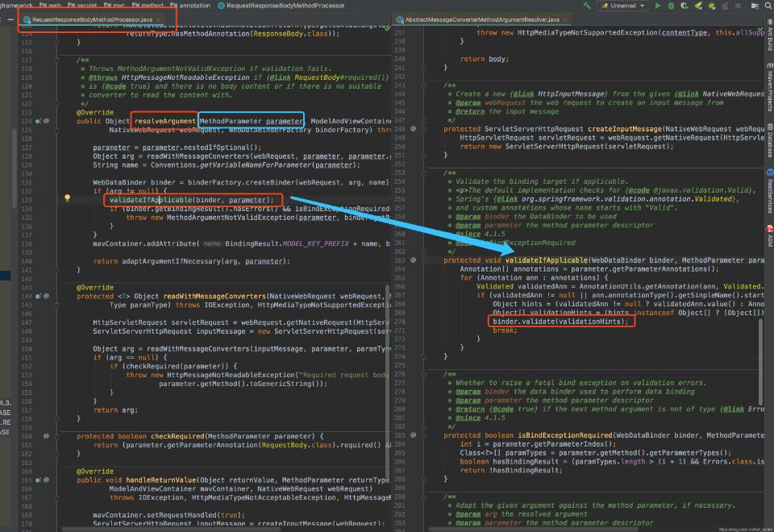Click binder.validate(validationHints) on line 278
Image resolution: width=774 pixels, height=532 pixels.
[x=561, y=320]
